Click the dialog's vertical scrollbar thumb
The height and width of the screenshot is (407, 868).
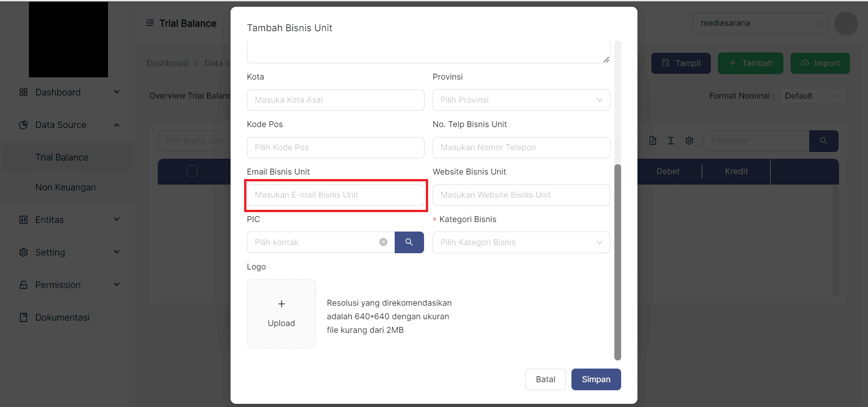click(x=618, y=262)
